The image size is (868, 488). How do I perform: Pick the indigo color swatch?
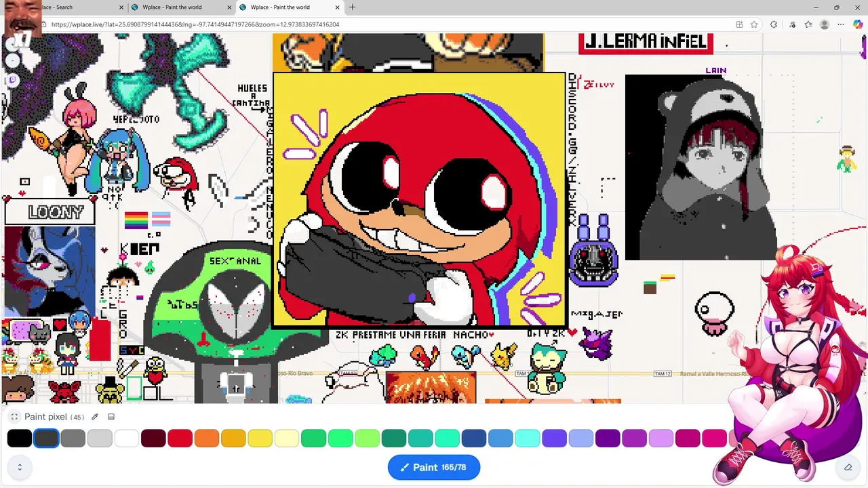pyautogui.click(x=554, y=439)
